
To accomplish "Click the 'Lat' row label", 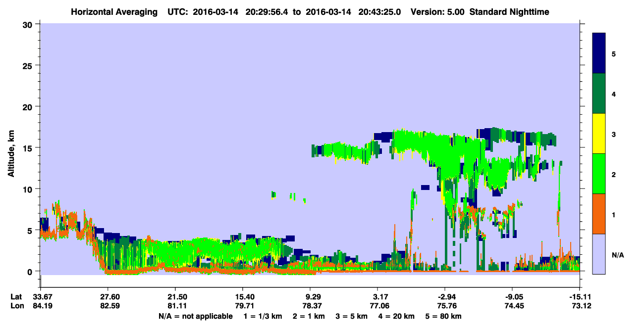I will (x=16, y=296).
